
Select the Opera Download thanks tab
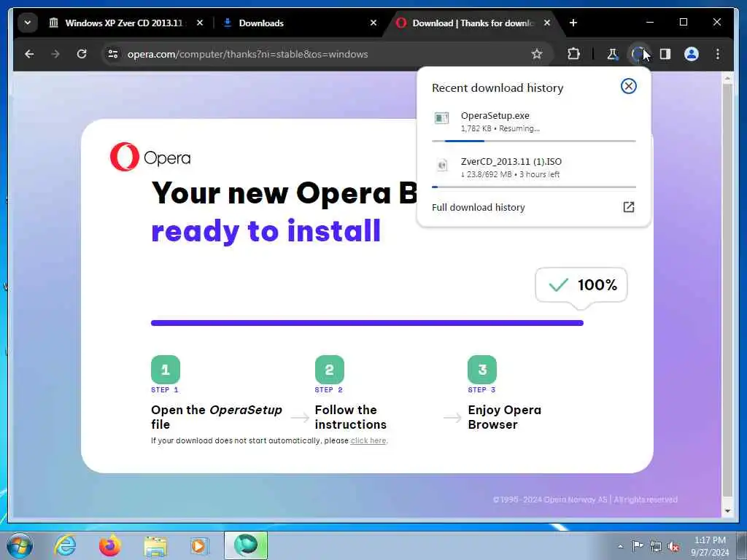pos(473,23)
